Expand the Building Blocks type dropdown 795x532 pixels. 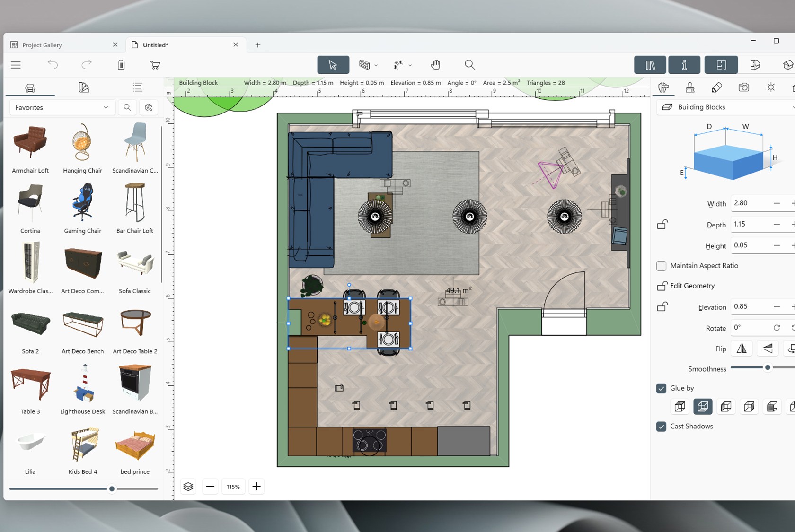click(725, 107)
